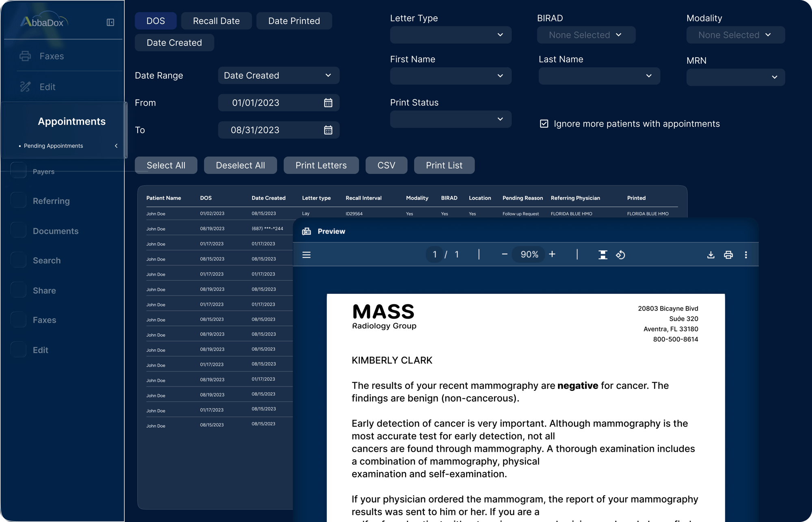Click the Print Letters button
The image size is (812, 522).
point(321,165)
